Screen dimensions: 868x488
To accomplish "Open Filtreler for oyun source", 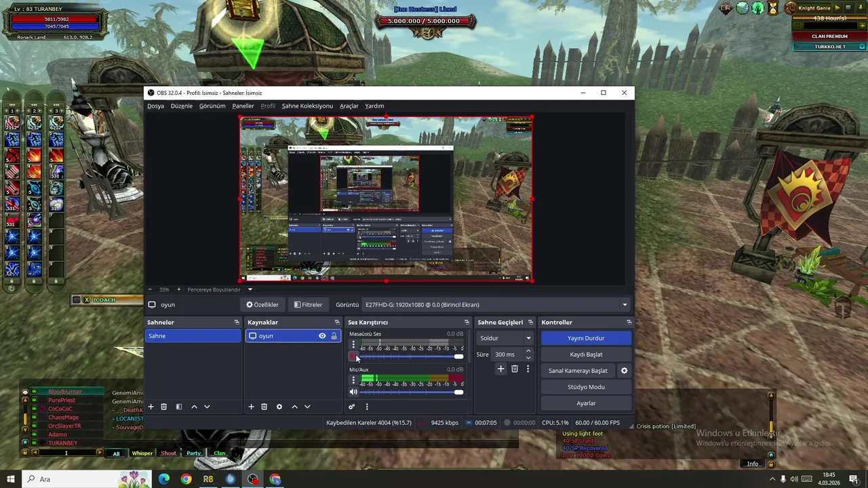I will [308, 305].
